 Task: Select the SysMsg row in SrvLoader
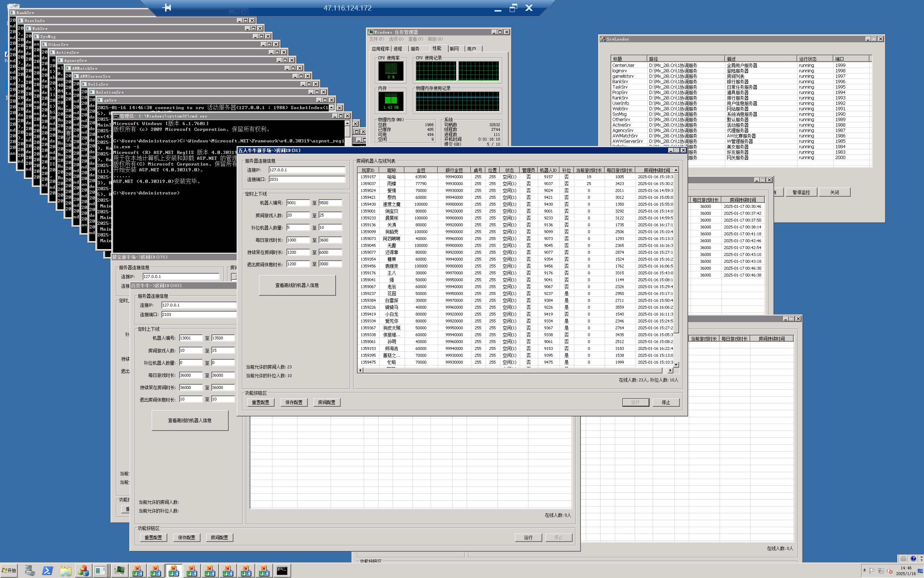[x=741, y=114]
